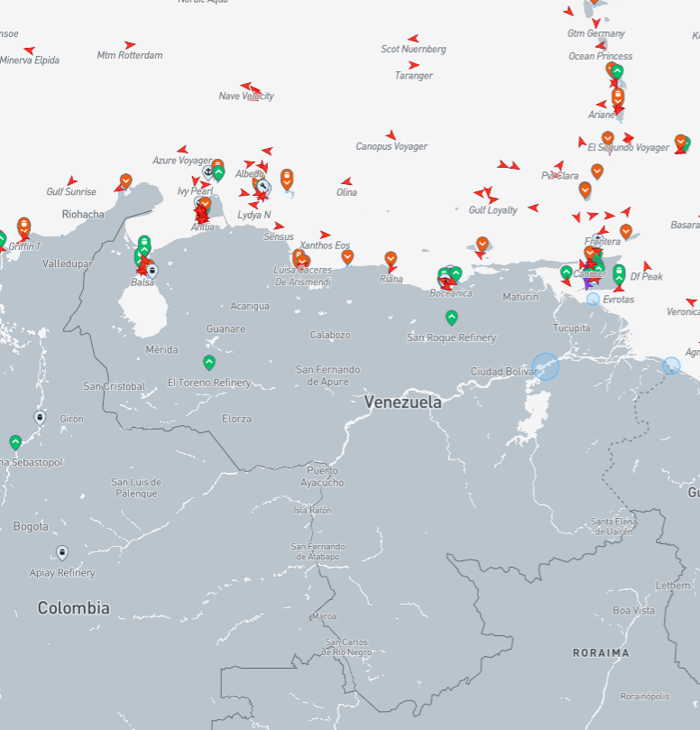Select the Sensus vessel arrow
This screenshot has height=730, width=700.
(279, 226)
